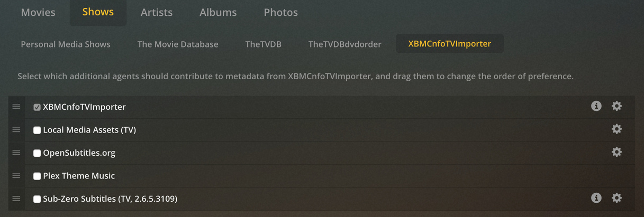Enable Plex Theme Music checkbox

(x=37, y=176)
